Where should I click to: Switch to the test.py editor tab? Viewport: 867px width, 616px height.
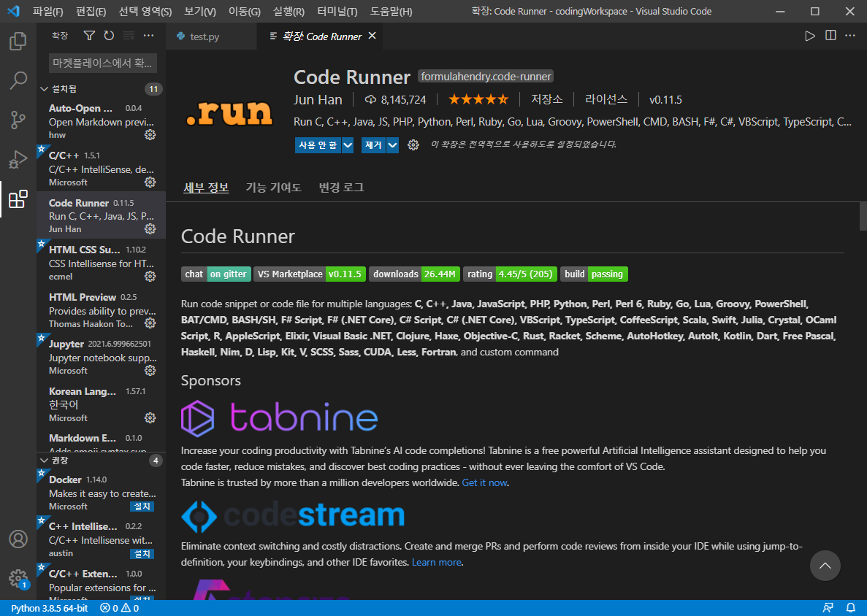click(x=211, y=36)
